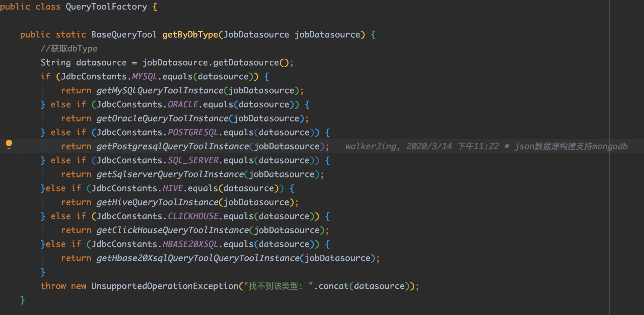644x315 pixels.
Task: Click the ORACLE constant reference
Action: coord(183,104)
